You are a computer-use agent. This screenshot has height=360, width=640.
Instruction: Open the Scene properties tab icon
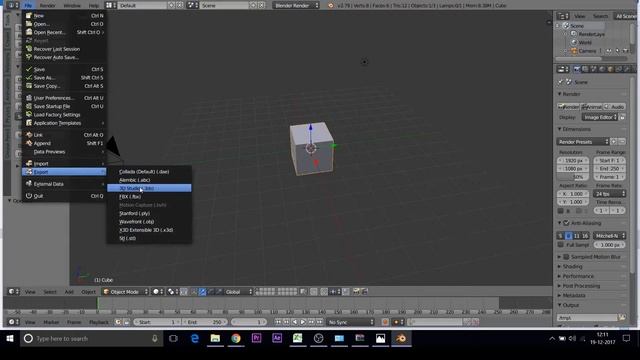(x=593, y=69)
